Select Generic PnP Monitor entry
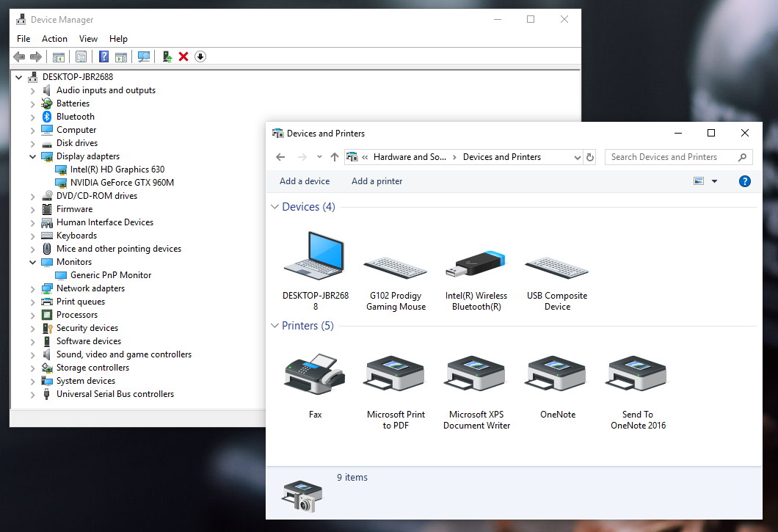The image size is (778, 532). [111, 275]
